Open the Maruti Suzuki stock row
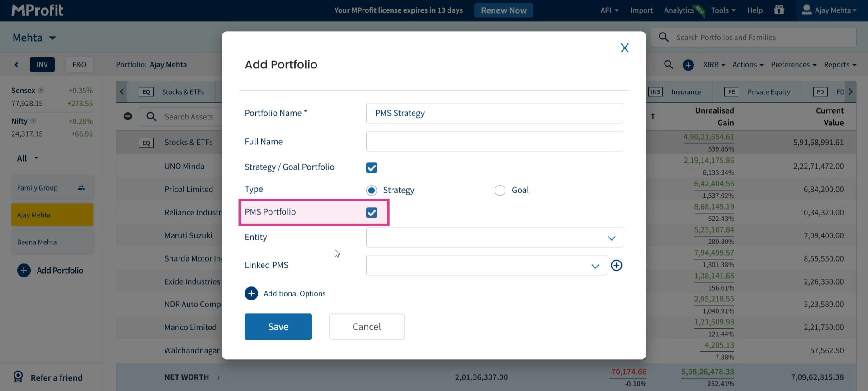Screen dimensions: 868x391 pyautogui.click(x=189, y=236)
